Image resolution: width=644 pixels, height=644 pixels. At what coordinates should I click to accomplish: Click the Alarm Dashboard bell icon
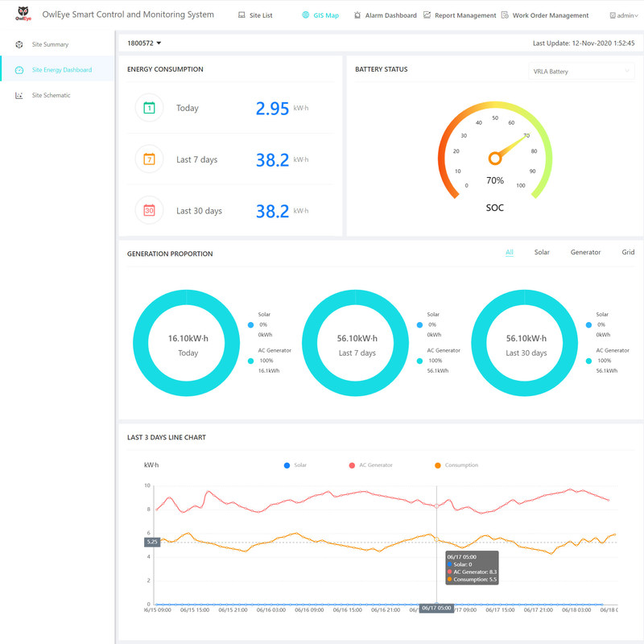pos(357,15)
